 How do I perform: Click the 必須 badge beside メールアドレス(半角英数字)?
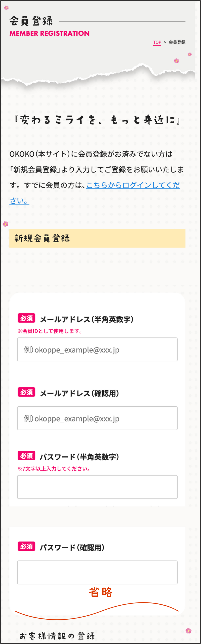26,318
